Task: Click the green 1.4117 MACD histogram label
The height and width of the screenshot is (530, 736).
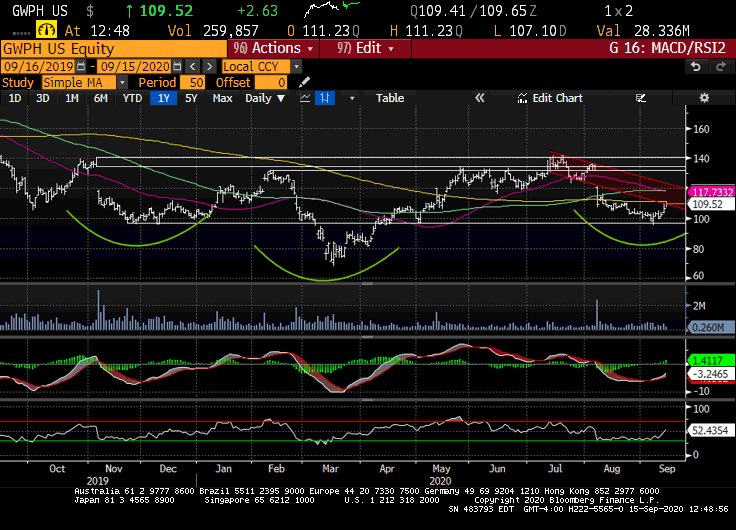Action: coord(711,361)
